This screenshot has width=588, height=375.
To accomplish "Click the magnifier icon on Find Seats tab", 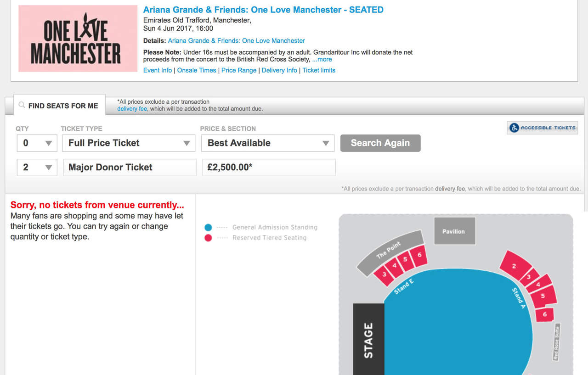I will pos(22,105).
